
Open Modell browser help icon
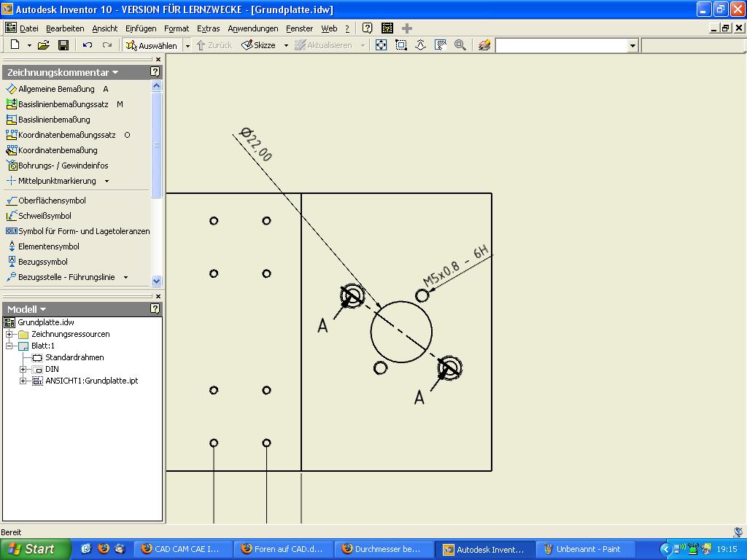(x=155, y=308)
